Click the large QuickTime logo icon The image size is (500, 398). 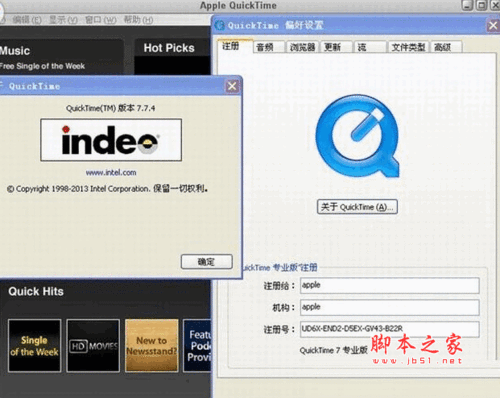(358, 136)
